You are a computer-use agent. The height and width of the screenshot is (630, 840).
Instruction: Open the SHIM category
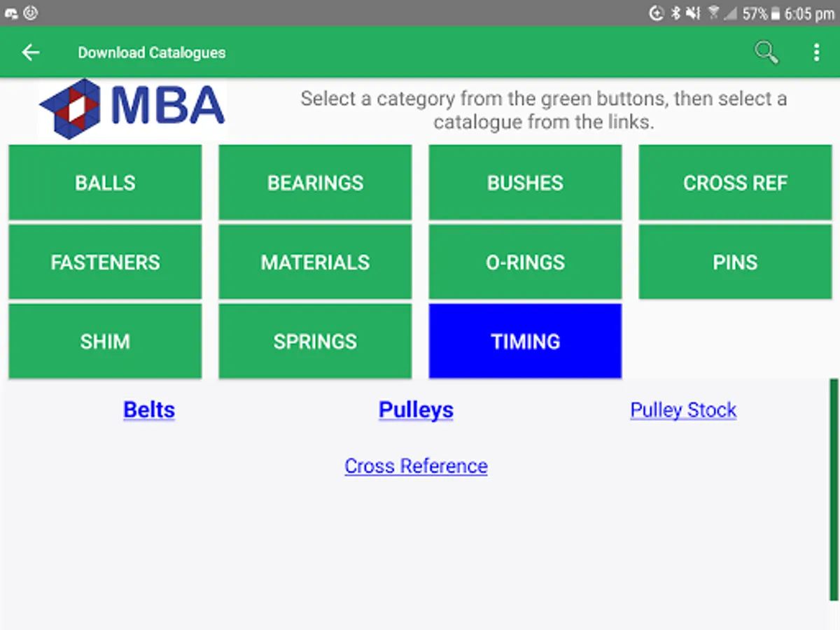tap(105, 342)
